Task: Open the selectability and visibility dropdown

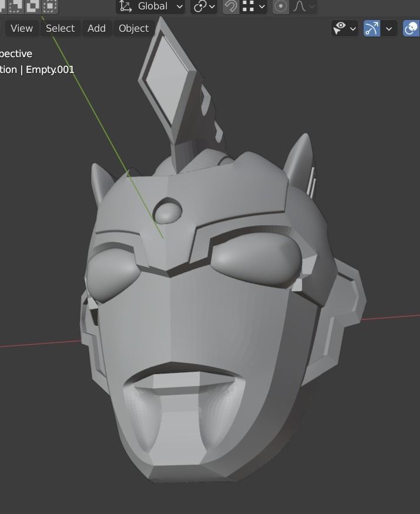Action: click(x=345, y=28)
